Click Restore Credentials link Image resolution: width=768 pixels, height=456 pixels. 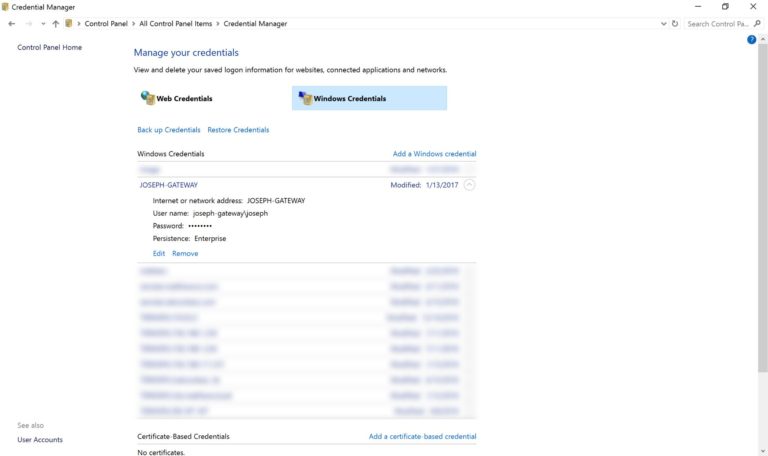(x=238, y=130)
